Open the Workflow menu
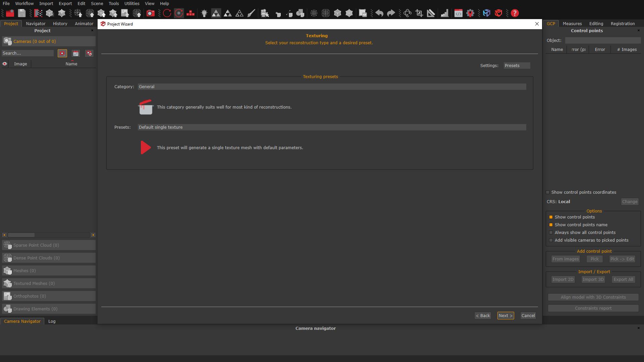644x362 pixels. pyautogui.click(x=24, y=3)
